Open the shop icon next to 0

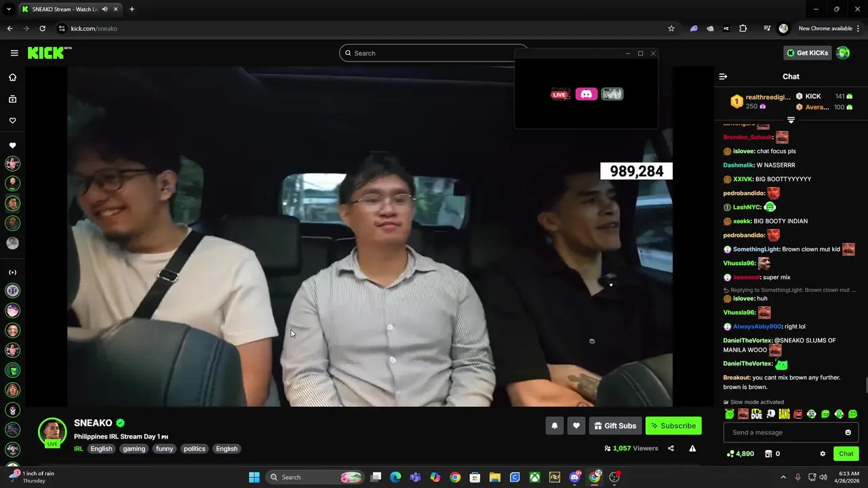768,454
